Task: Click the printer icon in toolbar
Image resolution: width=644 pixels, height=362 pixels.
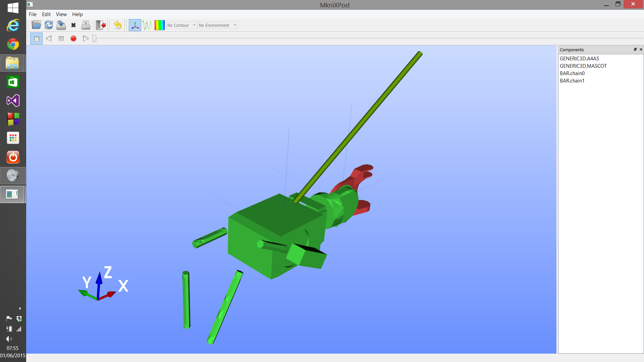Action: [86, 25]
